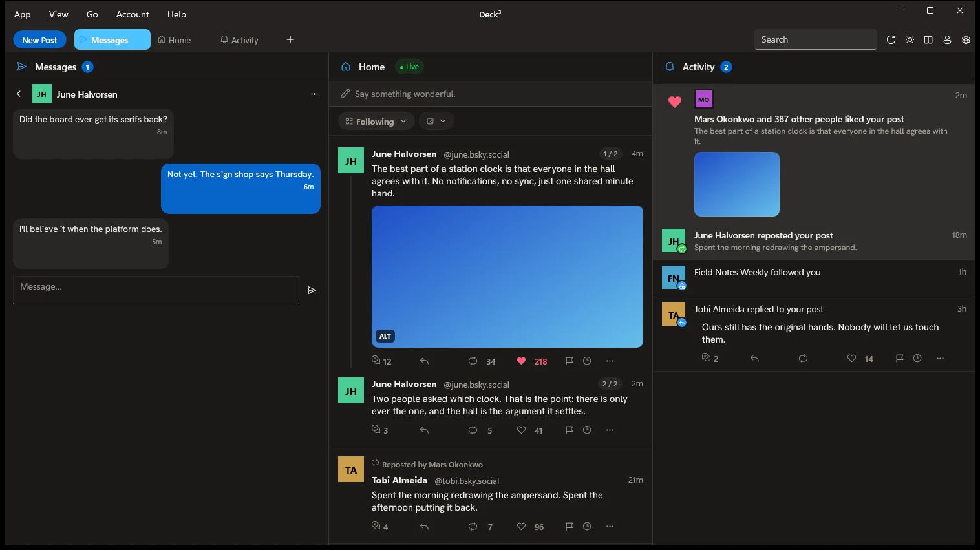Click the Search field
The image size is (980, 550).
pos(816,39)
